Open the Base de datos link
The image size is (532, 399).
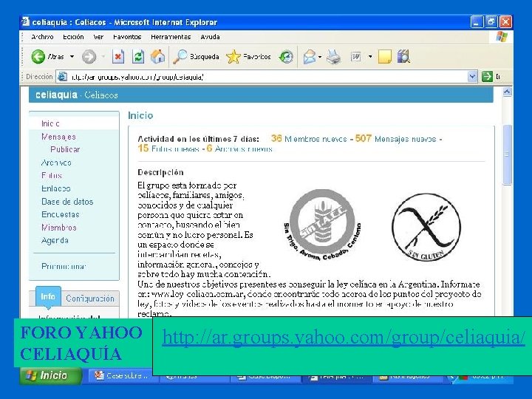coord(67,202)
